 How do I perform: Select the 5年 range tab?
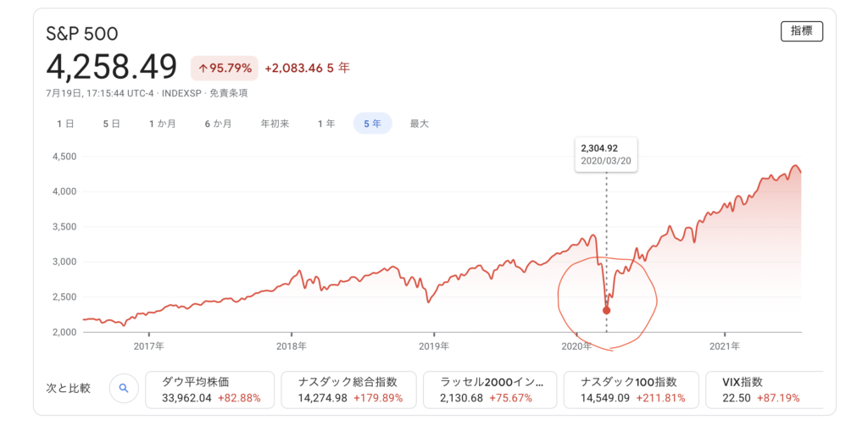373,124
